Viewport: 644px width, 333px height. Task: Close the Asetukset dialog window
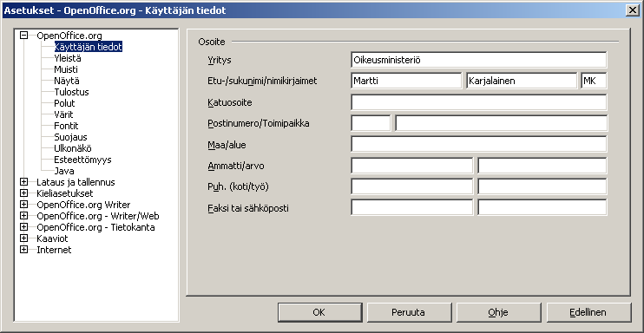pyautogui.click(x=633, y=10)
